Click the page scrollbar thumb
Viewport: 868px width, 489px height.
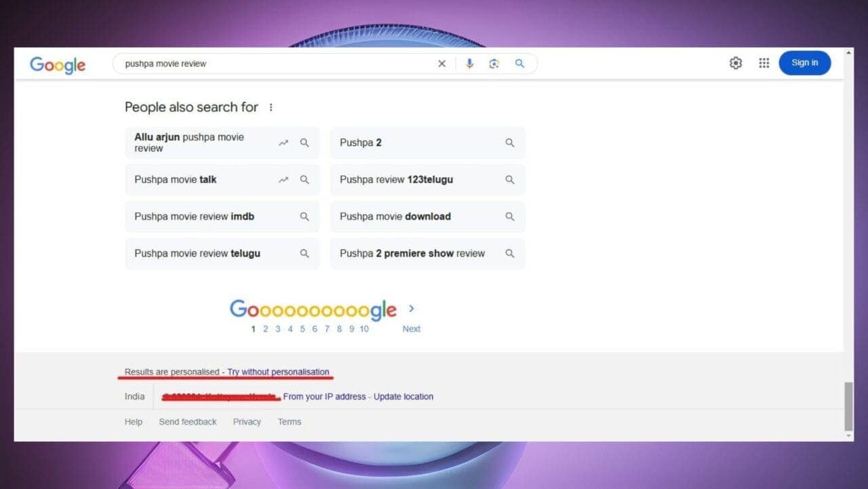coord(848,406)
